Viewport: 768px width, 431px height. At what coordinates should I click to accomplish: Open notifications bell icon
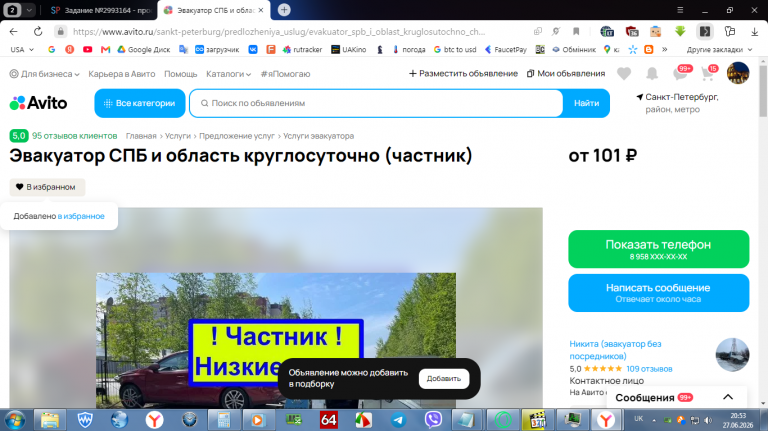point(652,73)
